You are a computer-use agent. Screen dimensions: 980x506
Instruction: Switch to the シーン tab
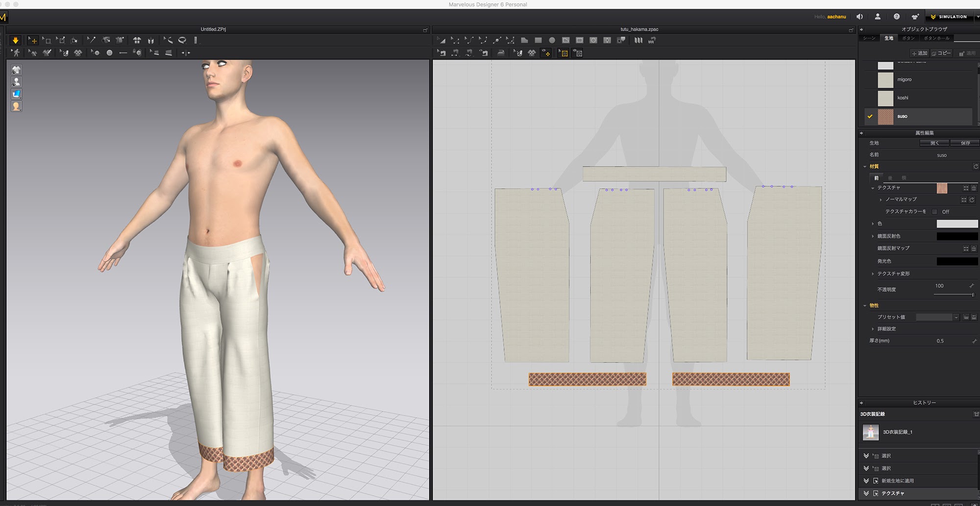(x=869, y=38)
